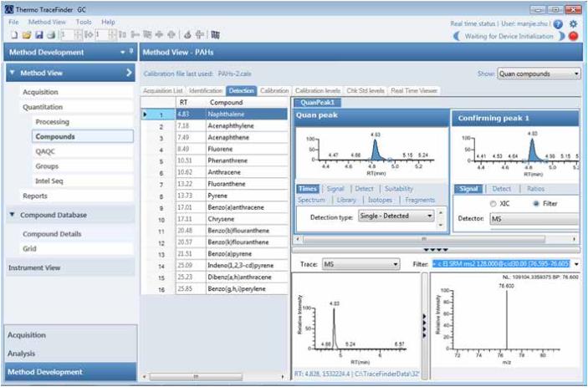
Task: Click the Open folder toolbar icon
Action: pos(27,35)
